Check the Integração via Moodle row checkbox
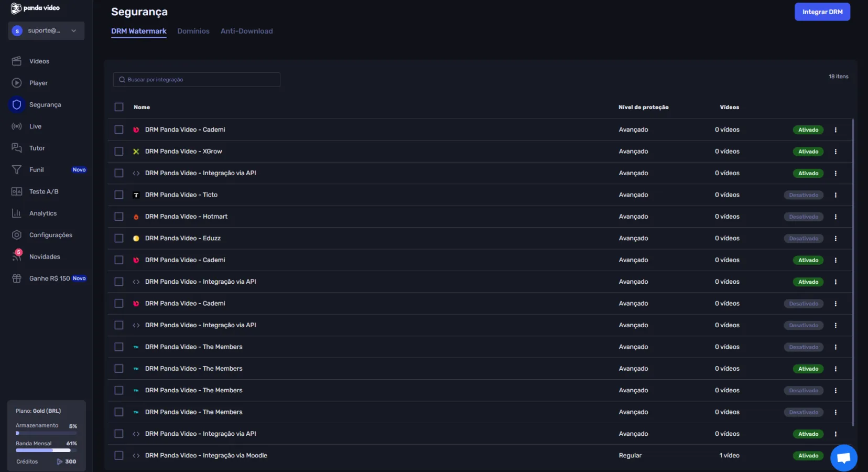868x472 pixels. tap(119, 456)
